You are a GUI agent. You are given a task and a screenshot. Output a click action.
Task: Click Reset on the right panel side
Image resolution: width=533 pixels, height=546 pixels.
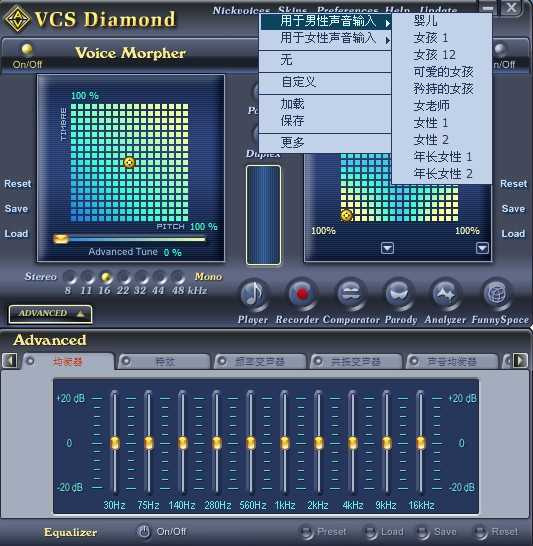(513, 184)
